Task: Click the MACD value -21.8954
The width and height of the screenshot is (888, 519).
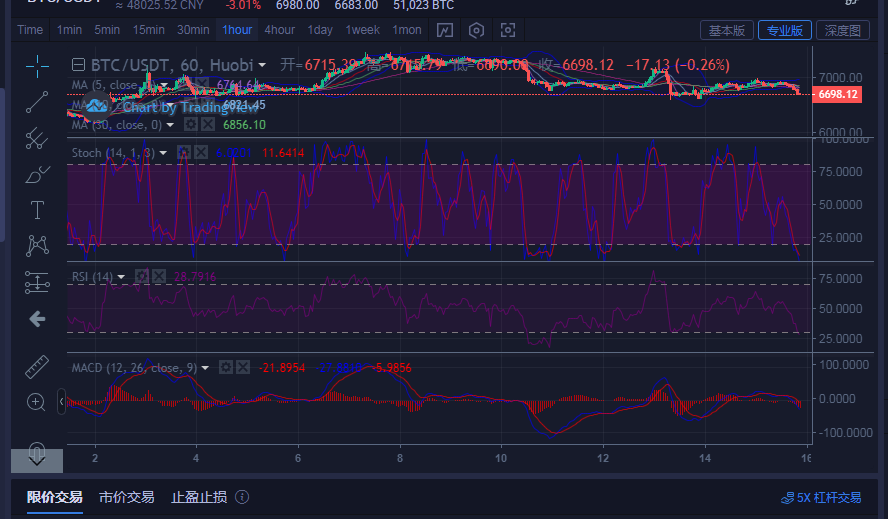Action: [282, 368]
